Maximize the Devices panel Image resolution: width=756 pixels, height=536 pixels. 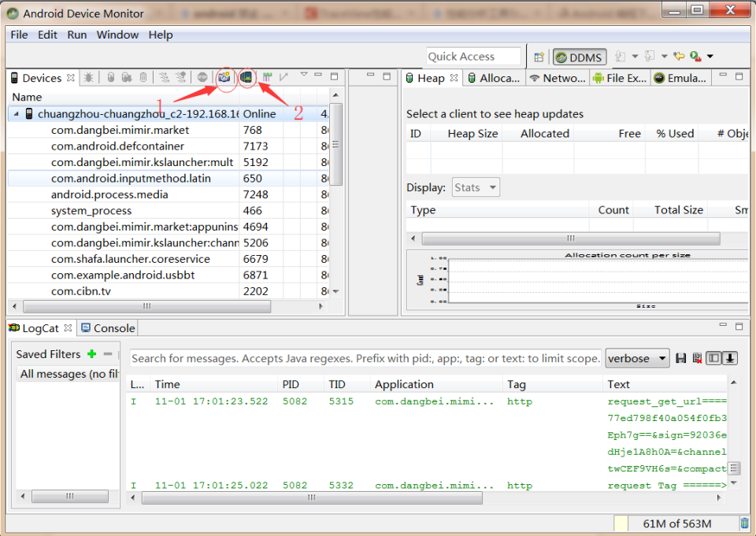[x=334, y=76]
